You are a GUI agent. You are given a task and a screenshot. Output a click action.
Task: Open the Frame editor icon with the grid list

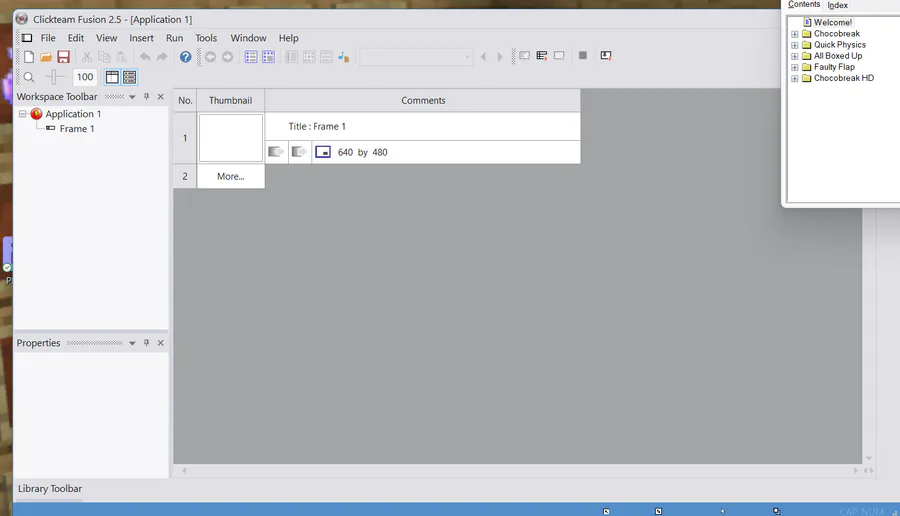(268, 56)
